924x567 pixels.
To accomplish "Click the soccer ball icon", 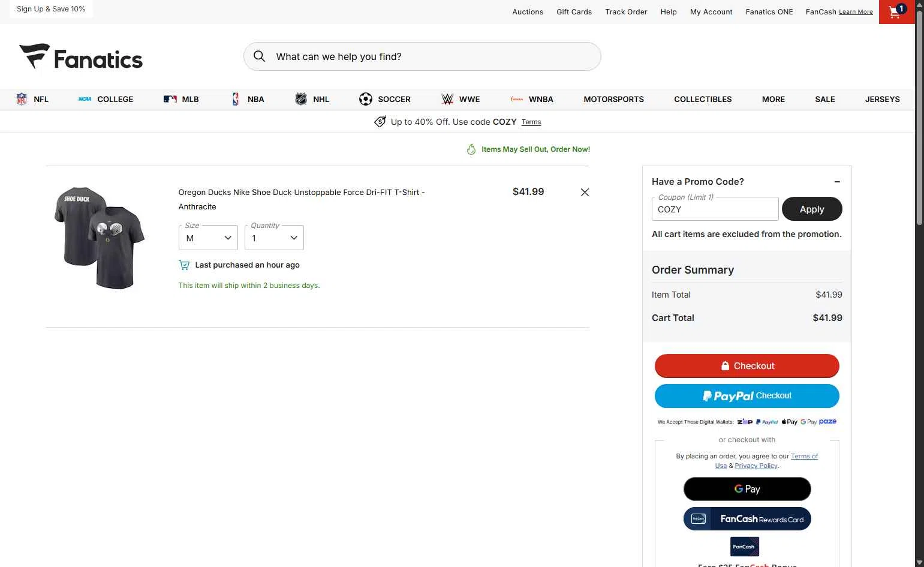I will click(366, 99).
